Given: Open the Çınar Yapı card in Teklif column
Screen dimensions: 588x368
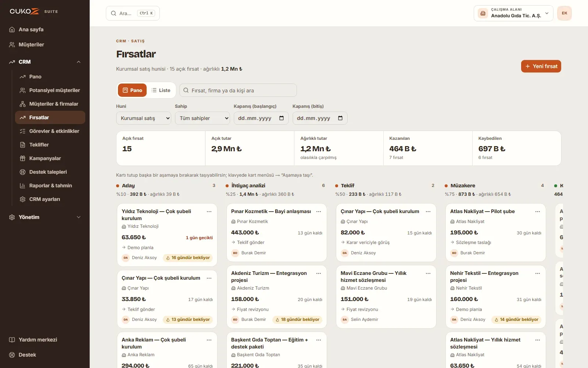Looking at the screenshot, I should (386, 233).
